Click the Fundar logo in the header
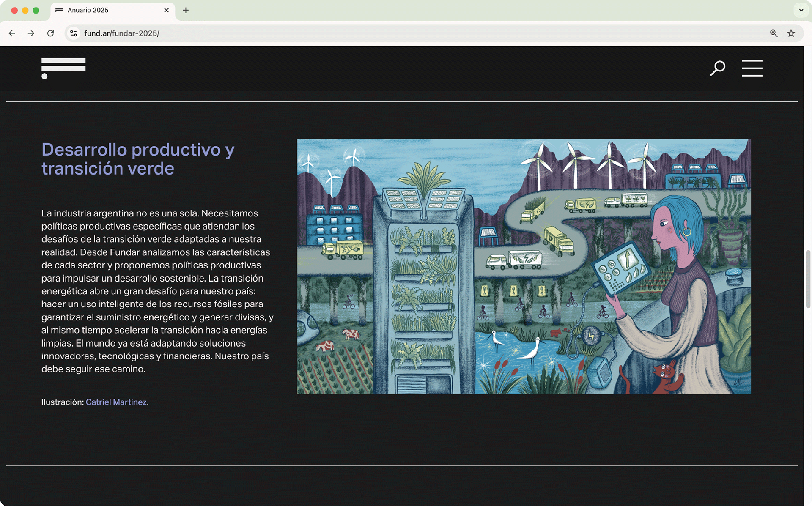 (63, 68)
